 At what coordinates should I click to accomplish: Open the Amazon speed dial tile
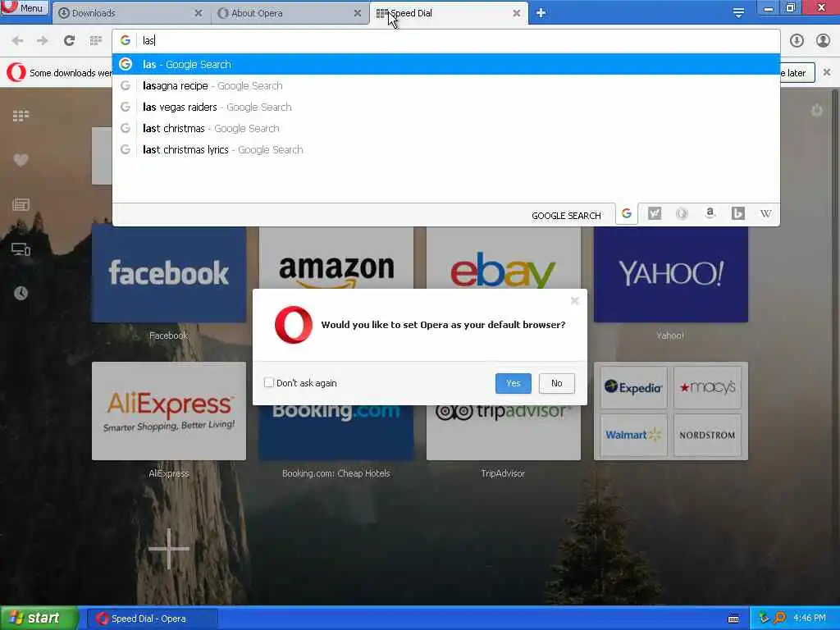[336, 258]
